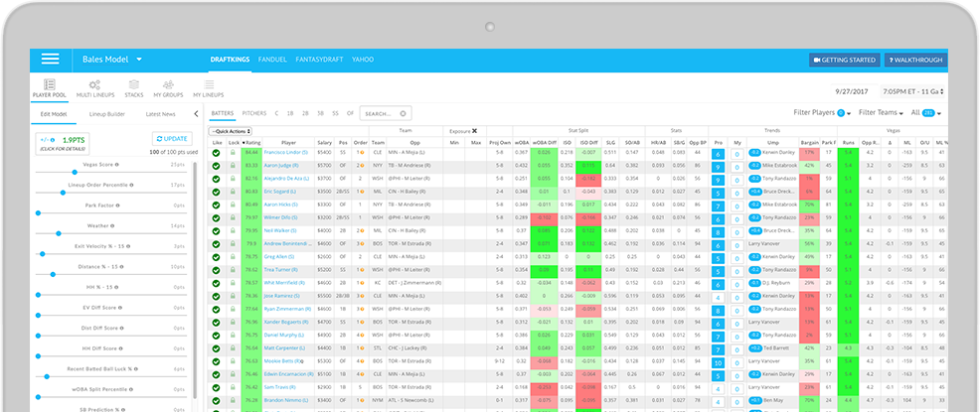The height and width of the screenshot is (412, 980).
Task: Toggle the Like checkmark for Aaron Judge
Action: (x=217, y=166)
